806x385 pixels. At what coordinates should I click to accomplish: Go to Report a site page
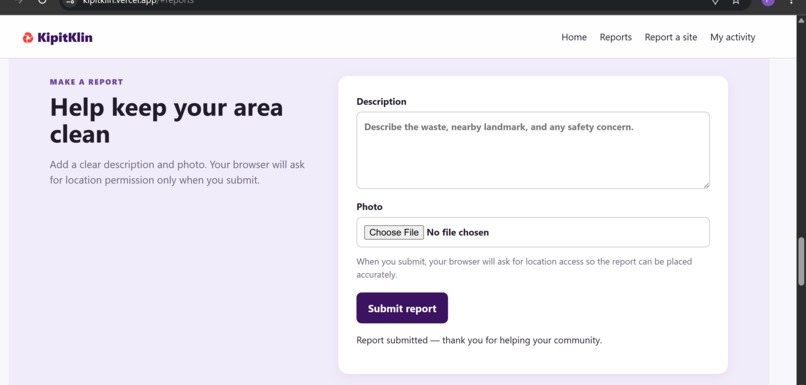click(x=671, y=37)
